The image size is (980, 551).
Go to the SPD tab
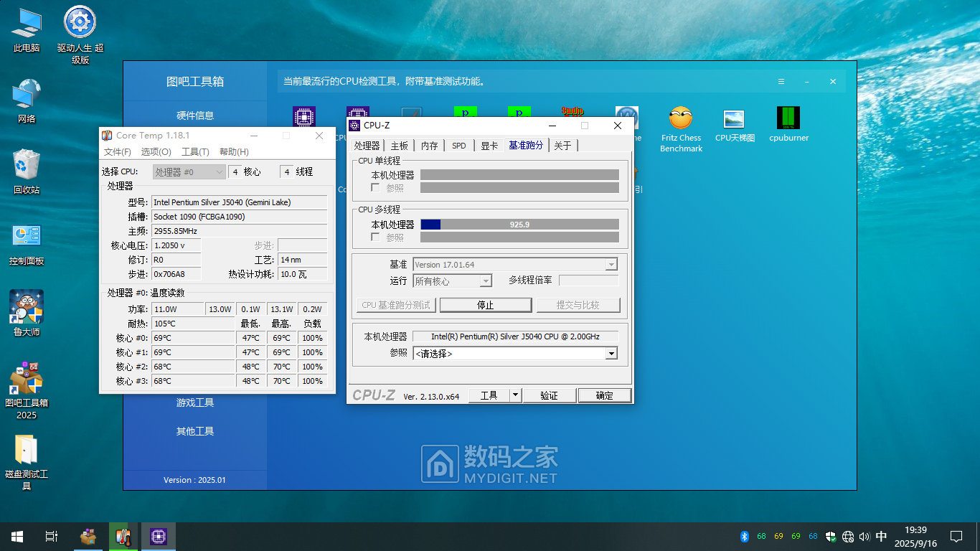(459, 146)
